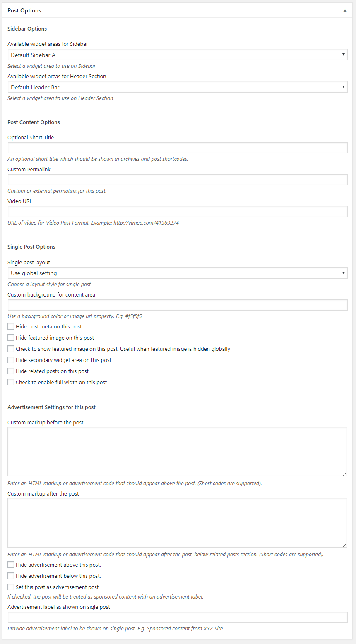Click the Custom markup before the post textarea

click(177, 452)
